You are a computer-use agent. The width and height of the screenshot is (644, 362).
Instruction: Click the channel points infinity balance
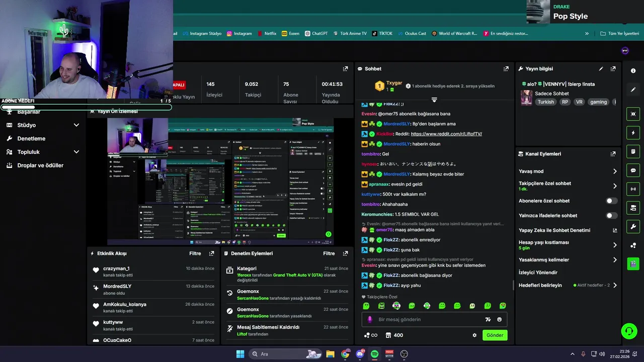pos(371,335)
